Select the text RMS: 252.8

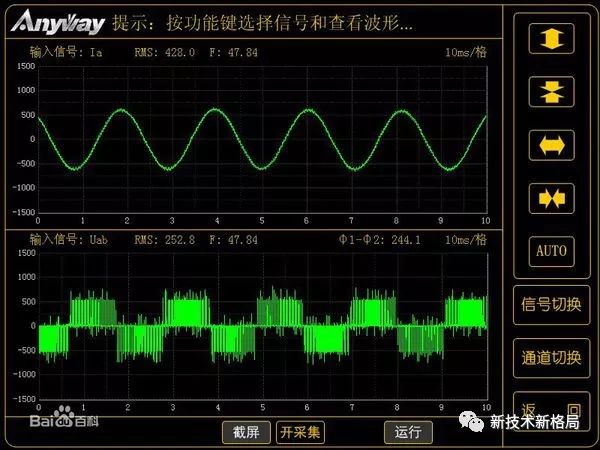coord(165,240)
